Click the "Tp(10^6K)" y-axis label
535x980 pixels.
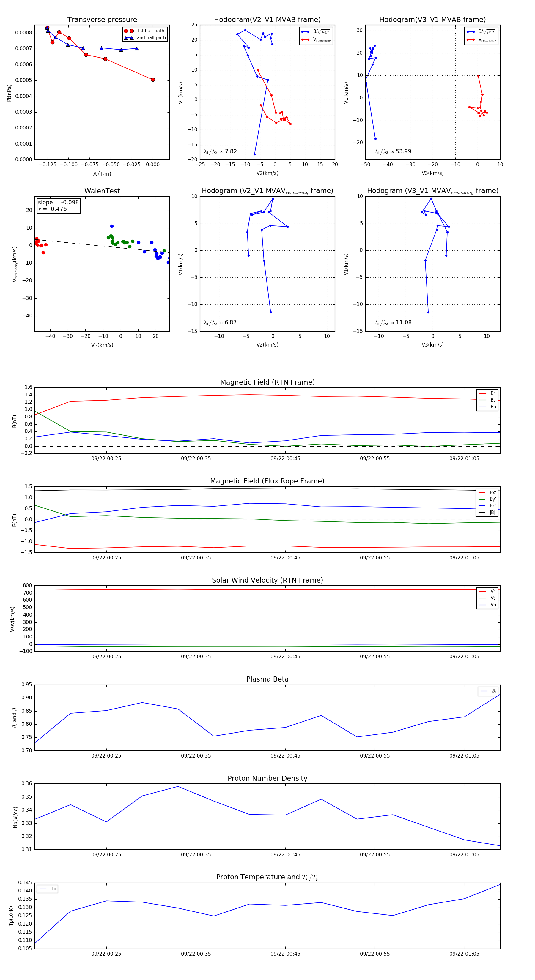[x=11, y=916]
